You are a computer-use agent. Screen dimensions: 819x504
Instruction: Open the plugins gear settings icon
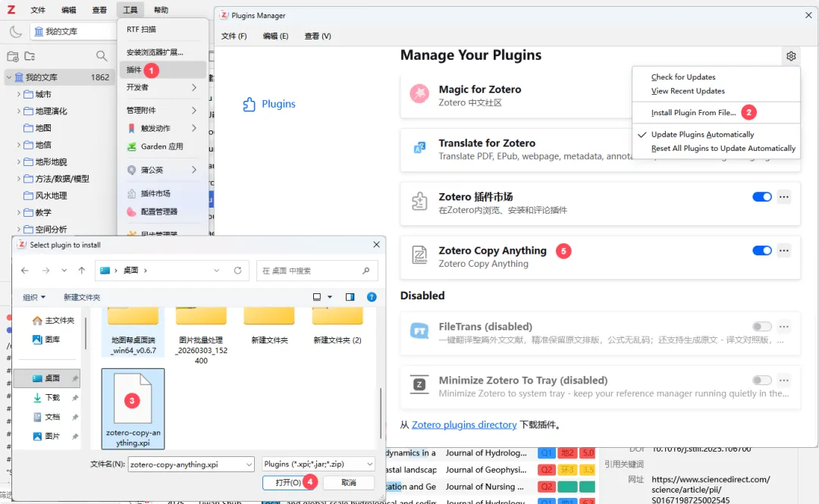[791, 56]
